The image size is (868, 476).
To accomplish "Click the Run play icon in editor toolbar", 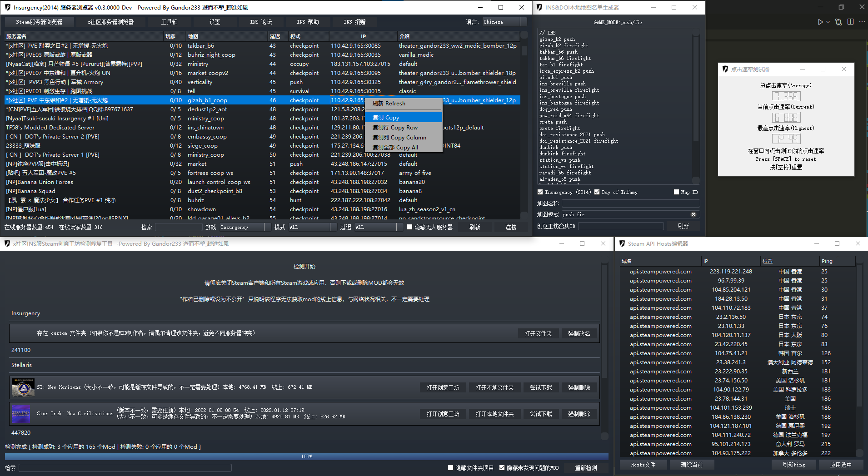I will [x=820, y=22].
